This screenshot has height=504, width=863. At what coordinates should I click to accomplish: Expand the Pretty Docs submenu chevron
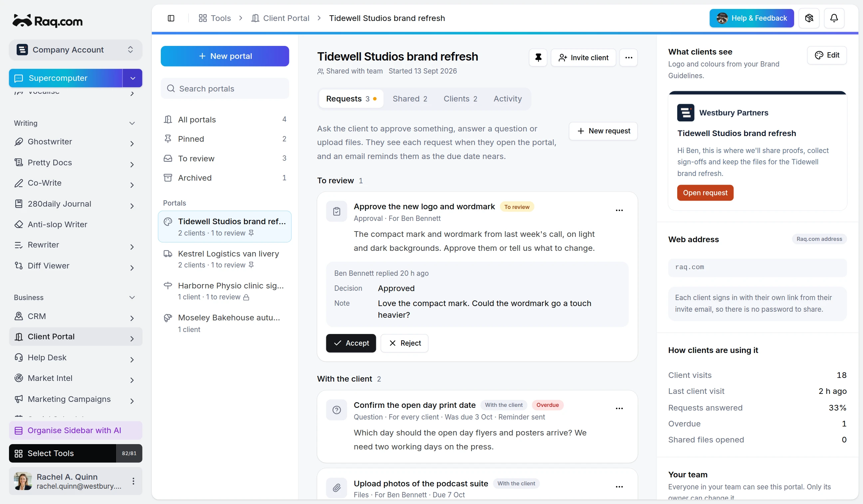[x=132, y=165]
